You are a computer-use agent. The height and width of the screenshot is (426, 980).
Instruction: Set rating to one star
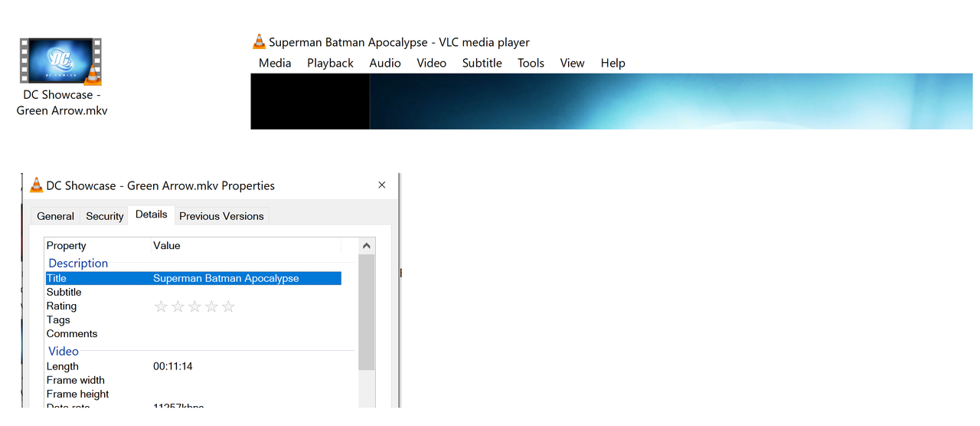pos(161,306)
